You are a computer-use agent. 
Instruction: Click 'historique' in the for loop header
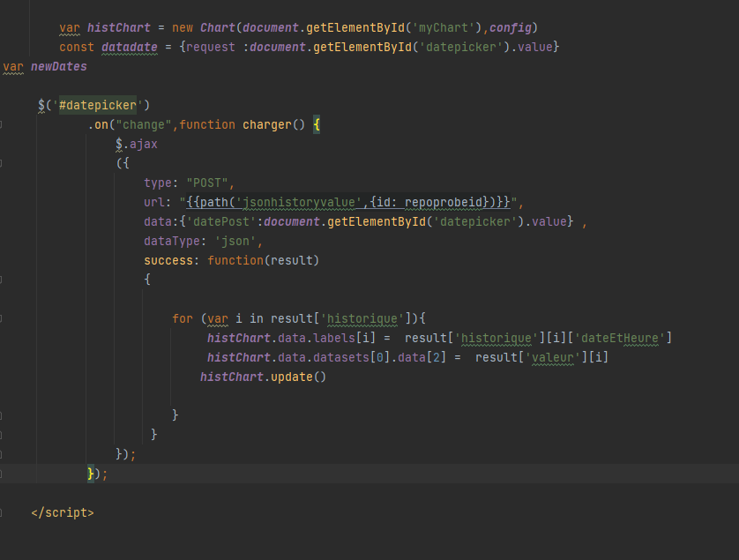(x=362, y=318)
